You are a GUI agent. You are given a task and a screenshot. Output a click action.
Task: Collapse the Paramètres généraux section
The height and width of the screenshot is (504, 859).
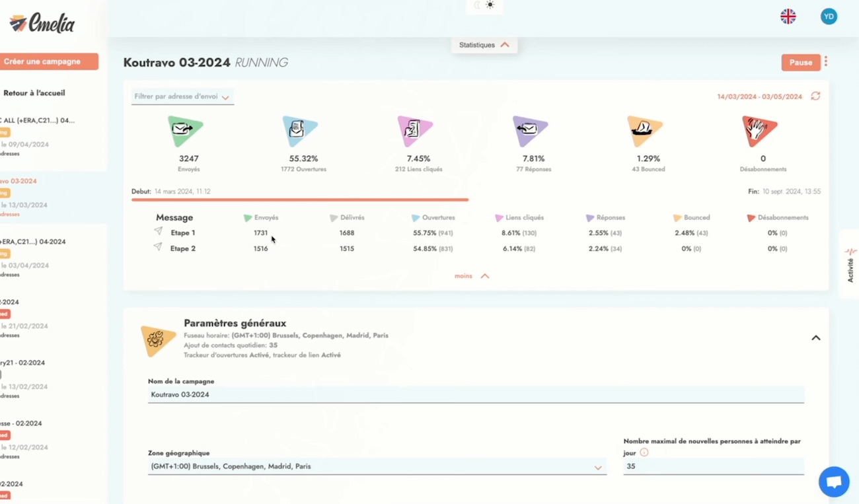click(x=815, y=338)
